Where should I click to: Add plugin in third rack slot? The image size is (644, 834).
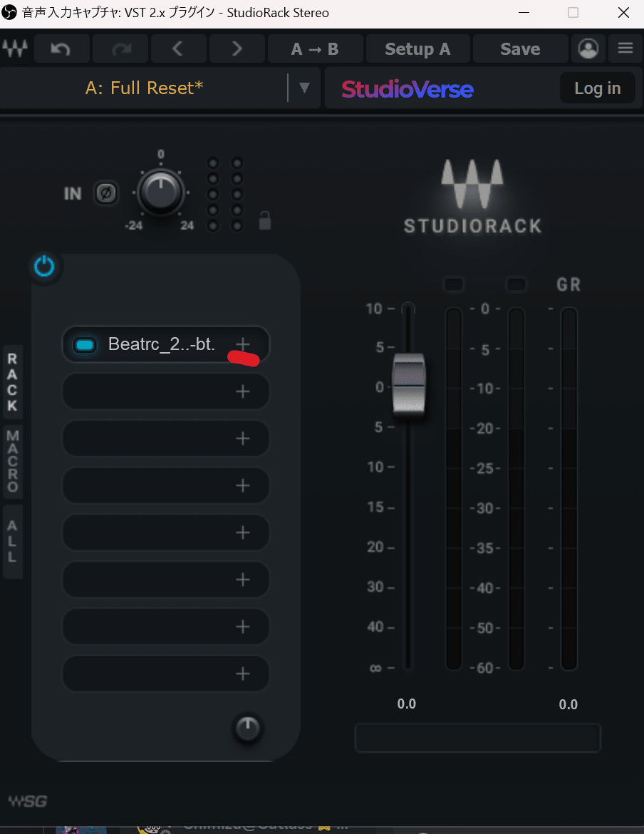pos(243,438)
